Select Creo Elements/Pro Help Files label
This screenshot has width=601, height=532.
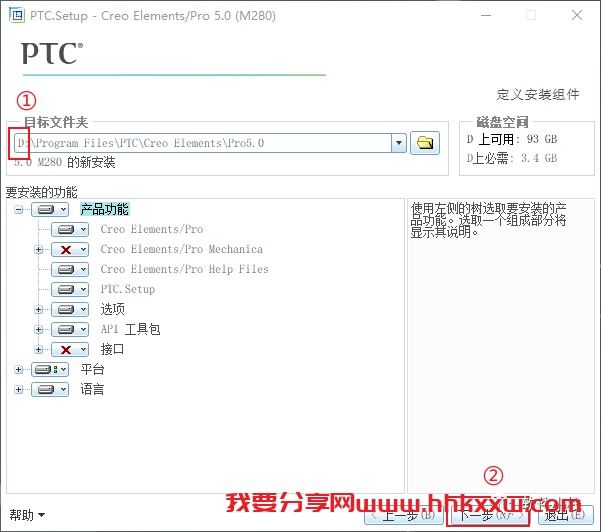[184, 269]
